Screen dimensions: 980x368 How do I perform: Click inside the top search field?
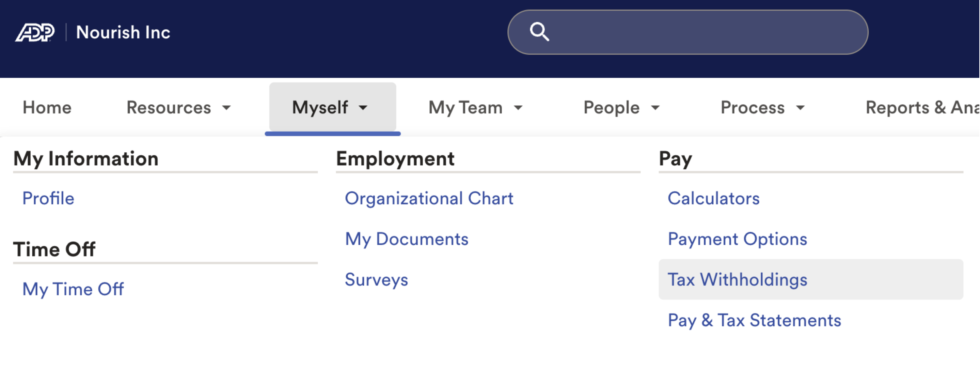704,32
